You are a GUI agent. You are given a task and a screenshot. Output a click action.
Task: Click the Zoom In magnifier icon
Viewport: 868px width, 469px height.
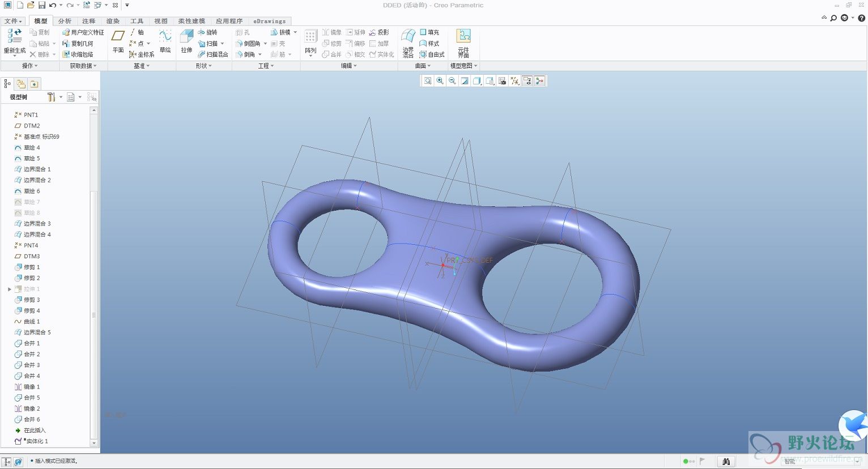point(440,81)
